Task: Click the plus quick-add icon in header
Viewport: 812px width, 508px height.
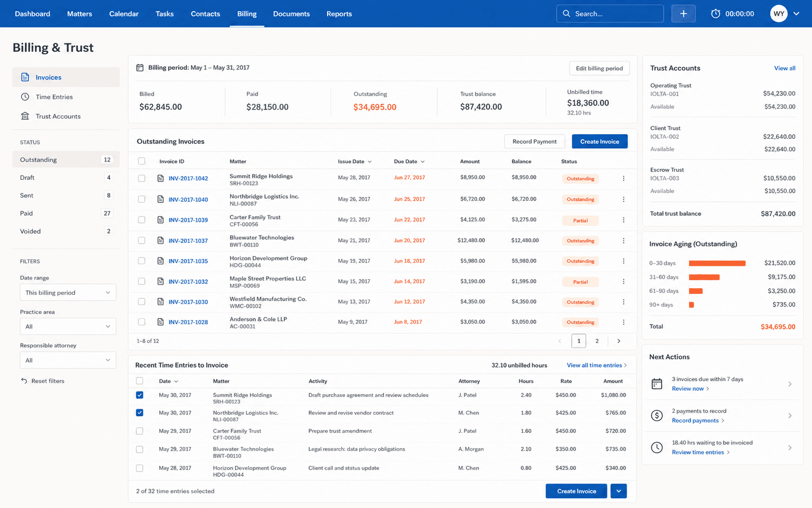Action: (683, 14)
